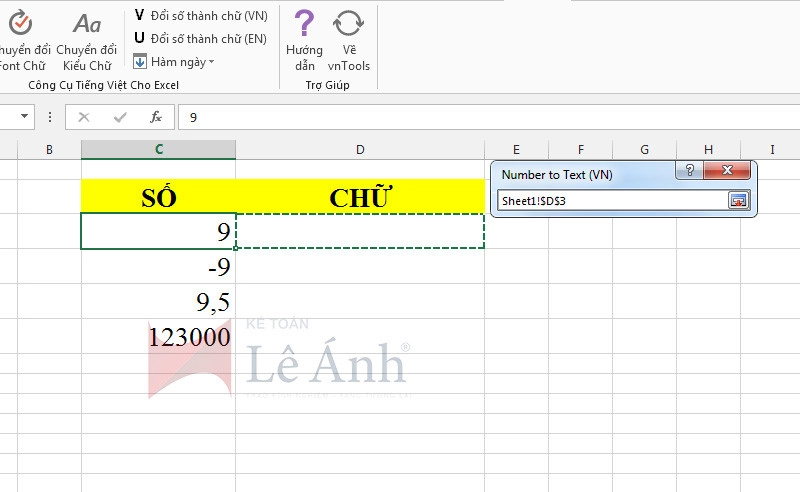This screenshot has width=800, height=492.
Task: Click the Chuyển đổi Font Chữ icon
Action: pyautogui.click(x=20, y=24)
